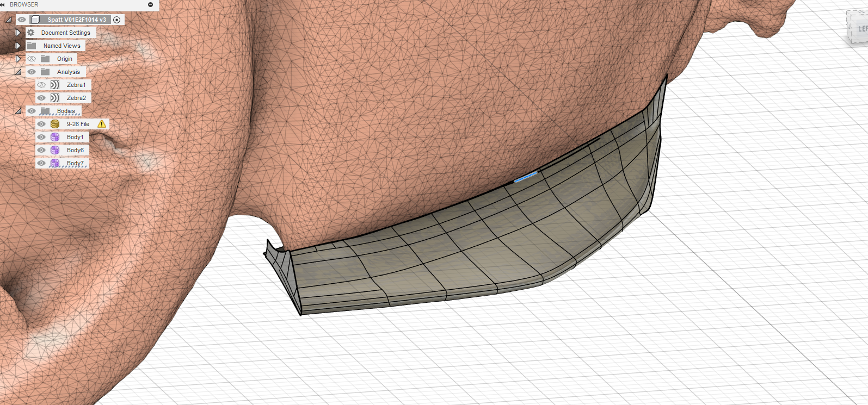Select the Body7 label

tap(75, 163)
